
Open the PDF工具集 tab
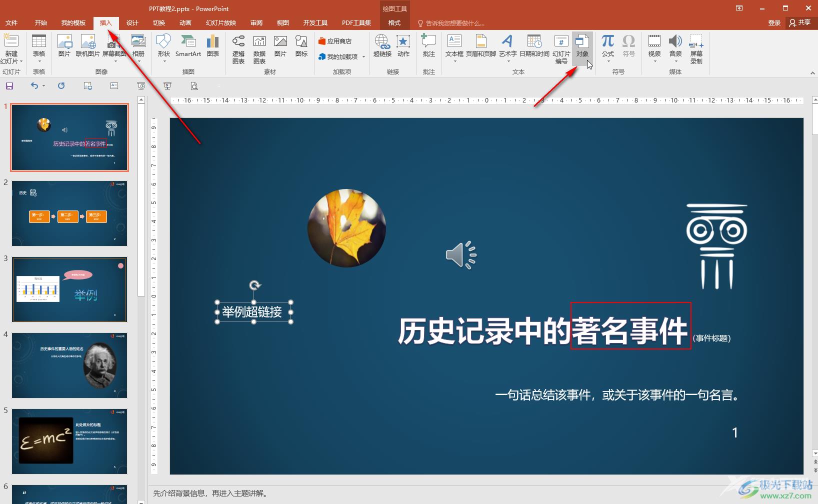pyautogui.click(x=356, y=23)
